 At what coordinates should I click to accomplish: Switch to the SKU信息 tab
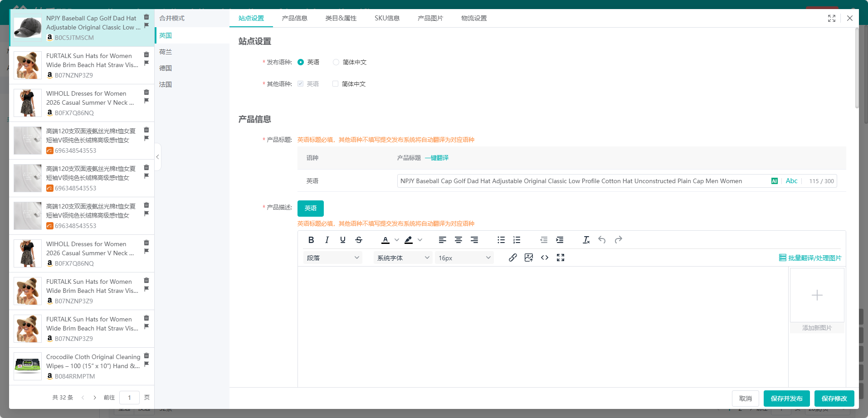(x=387, y=18)
